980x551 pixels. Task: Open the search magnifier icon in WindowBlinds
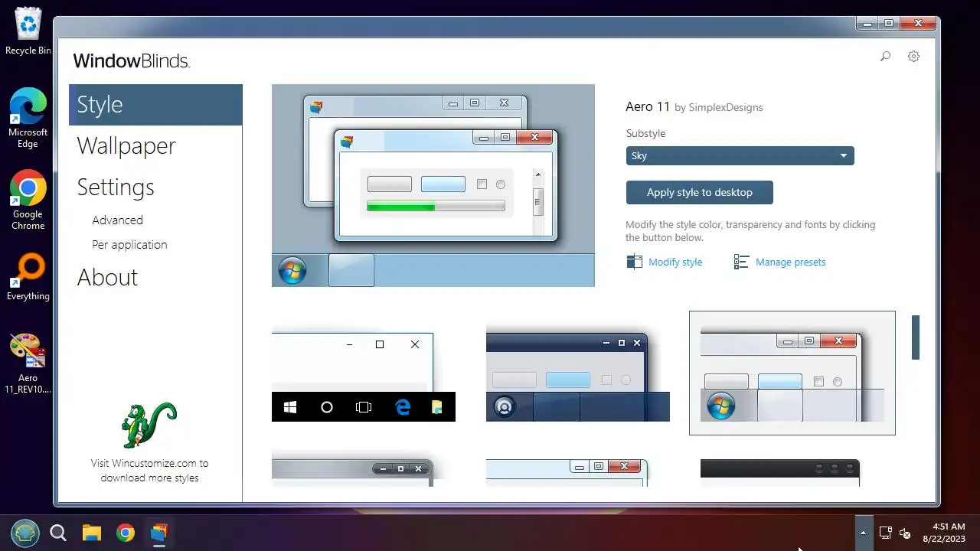[885, 56]
